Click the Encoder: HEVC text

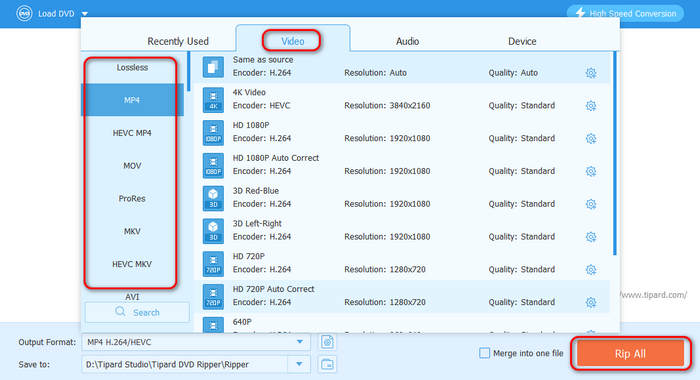pos(261,106)
